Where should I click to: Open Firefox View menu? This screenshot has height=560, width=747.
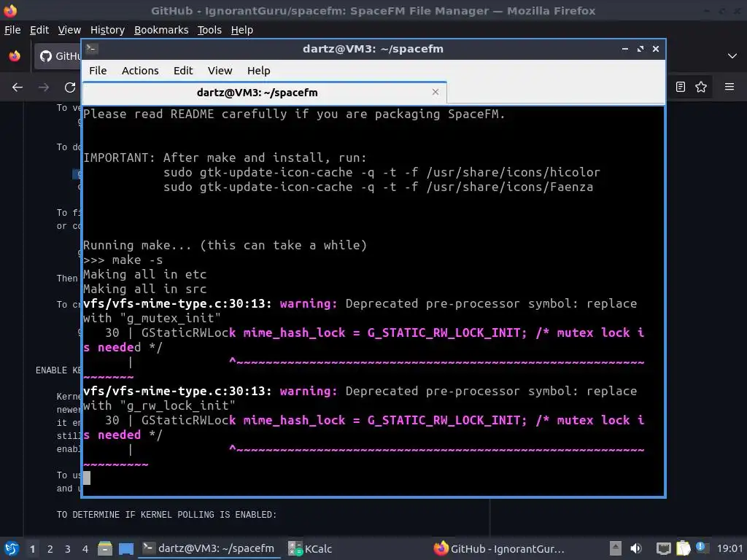point(69,30)
